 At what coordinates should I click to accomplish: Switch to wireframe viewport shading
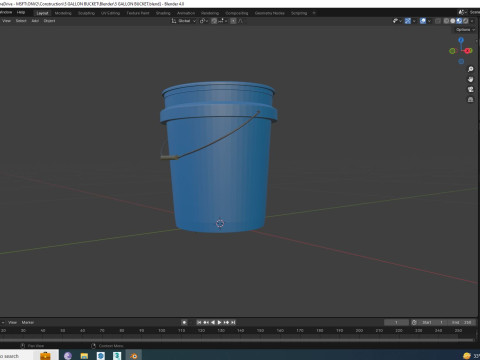tap(446, 21)
